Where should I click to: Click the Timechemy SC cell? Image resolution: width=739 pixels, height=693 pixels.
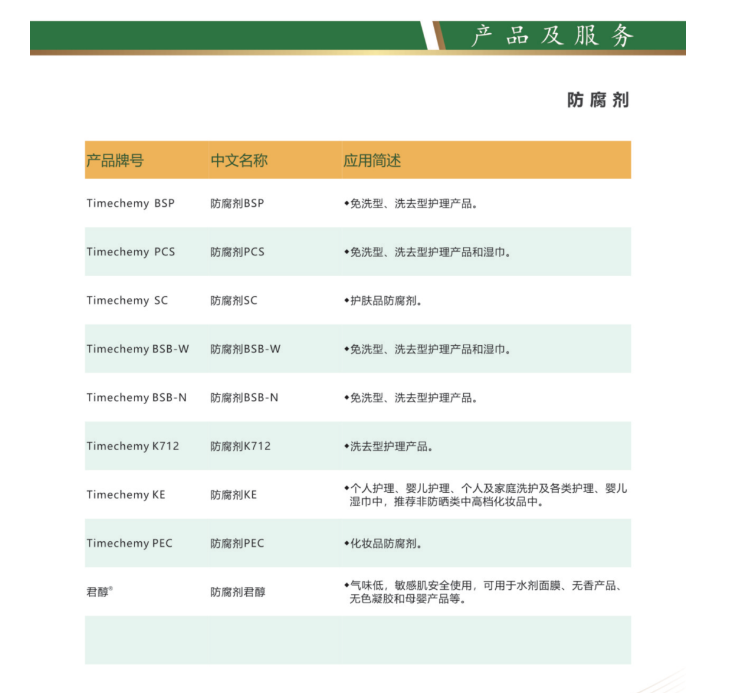(x=127, y=300)
